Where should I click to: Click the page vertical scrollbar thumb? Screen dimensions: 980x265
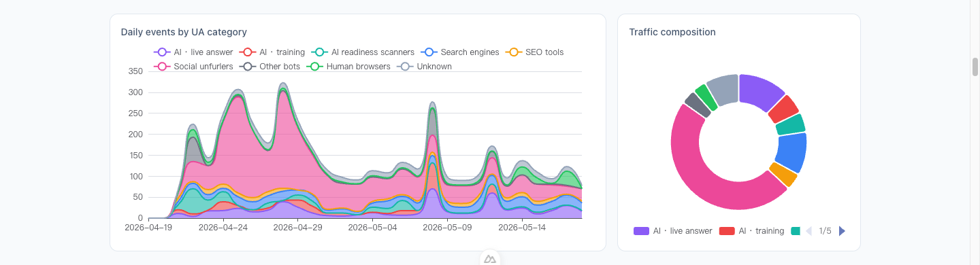[975, 67]
